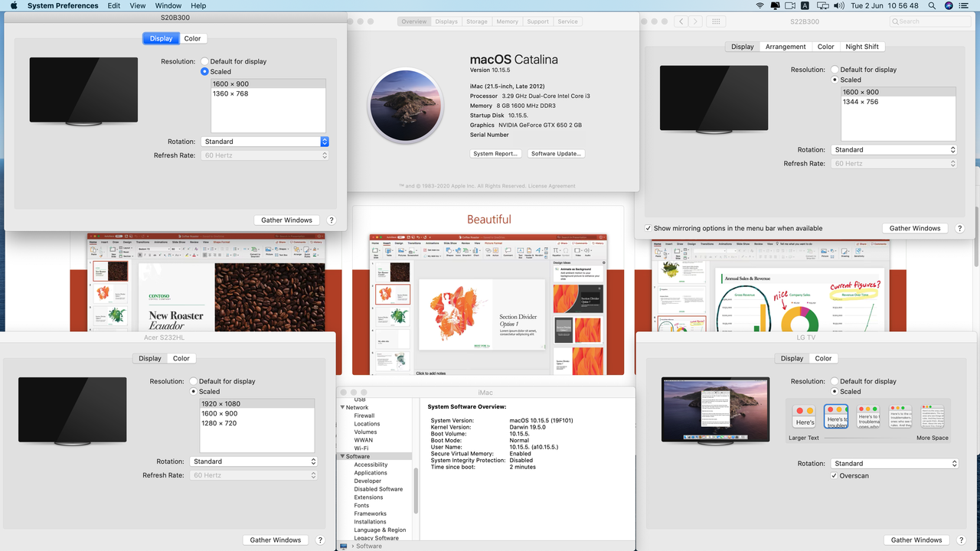This screenshot has width=980, height=551.
Task: Collapse the Software section in System Information sidebar
Action: 342,457
